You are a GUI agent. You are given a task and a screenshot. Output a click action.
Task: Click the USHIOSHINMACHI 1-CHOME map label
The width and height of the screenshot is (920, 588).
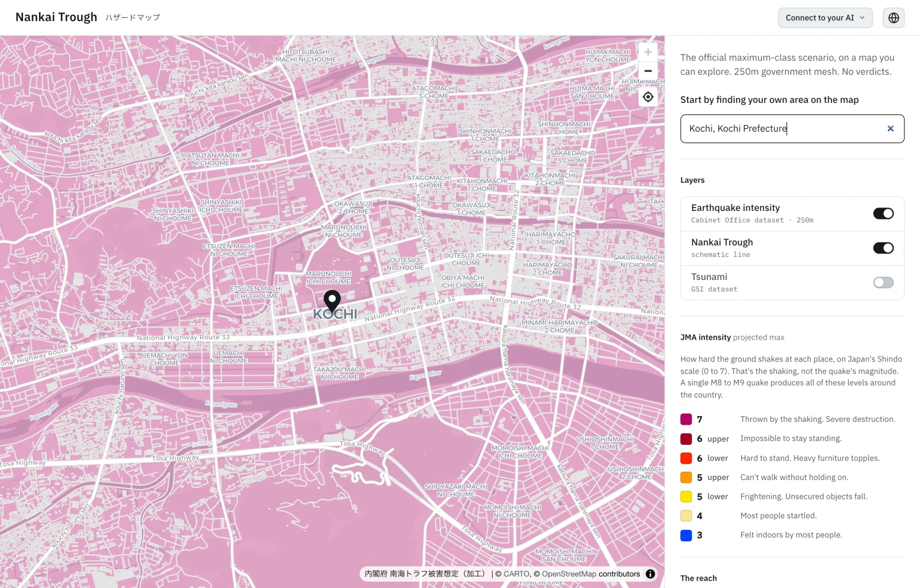click(605, 443)
